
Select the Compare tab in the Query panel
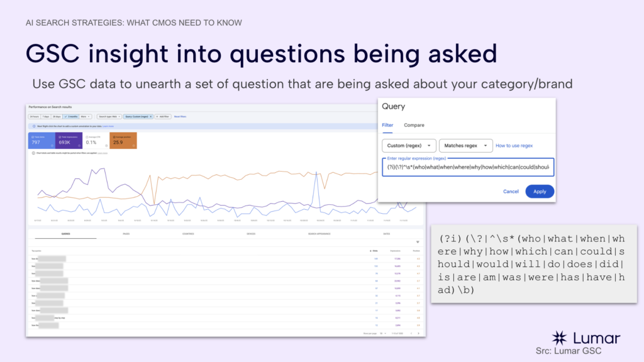414,125
